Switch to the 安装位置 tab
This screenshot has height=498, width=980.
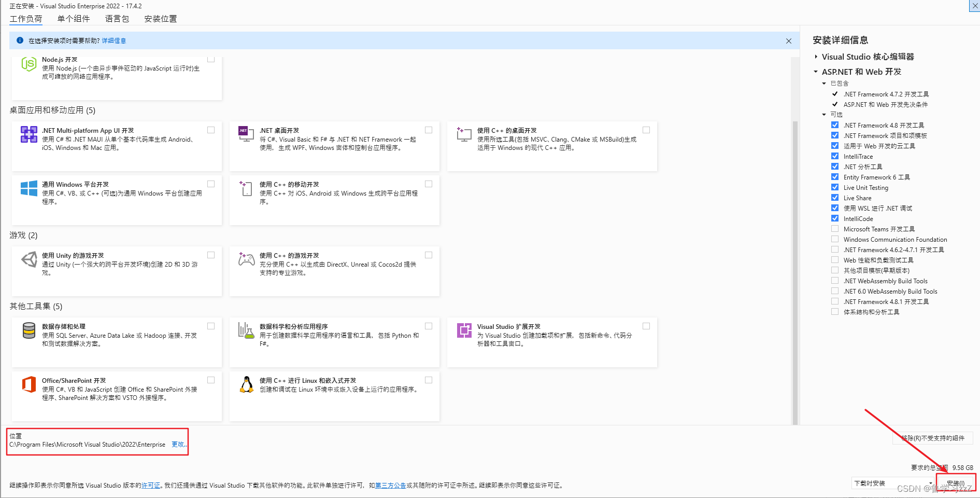[x=161, y=19]
